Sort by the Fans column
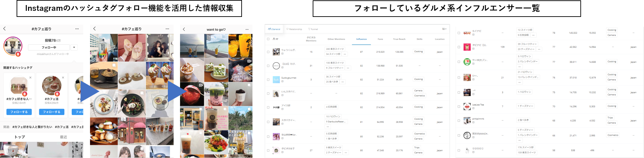This screenshot has width=644, height=158. point(380,39)
